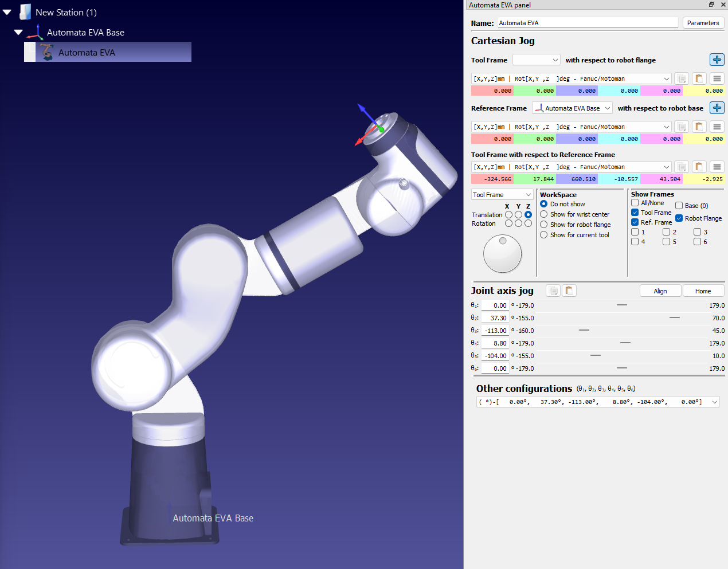Click the θ4 value field 8.80

pos(495,343)
